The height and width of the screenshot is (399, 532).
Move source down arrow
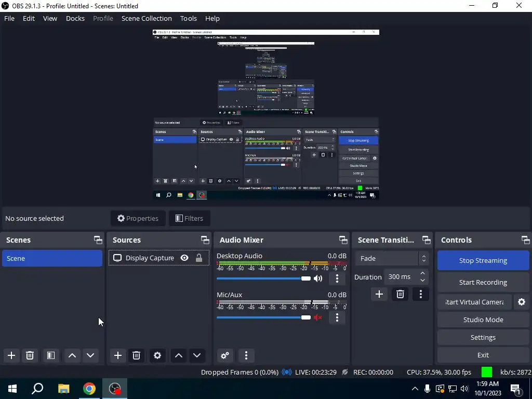click(x=197, y=355)
